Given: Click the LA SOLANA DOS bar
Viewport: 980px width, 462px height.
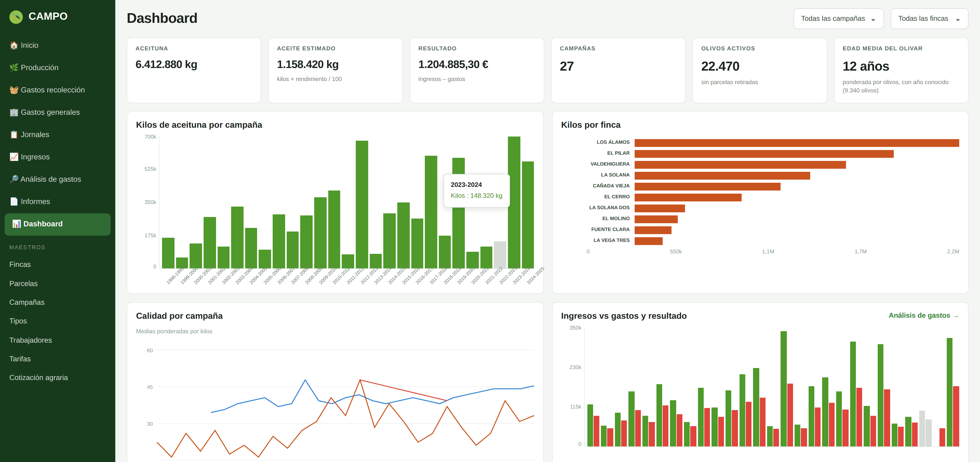Looking at the screenshot, I should click(660, 208).
